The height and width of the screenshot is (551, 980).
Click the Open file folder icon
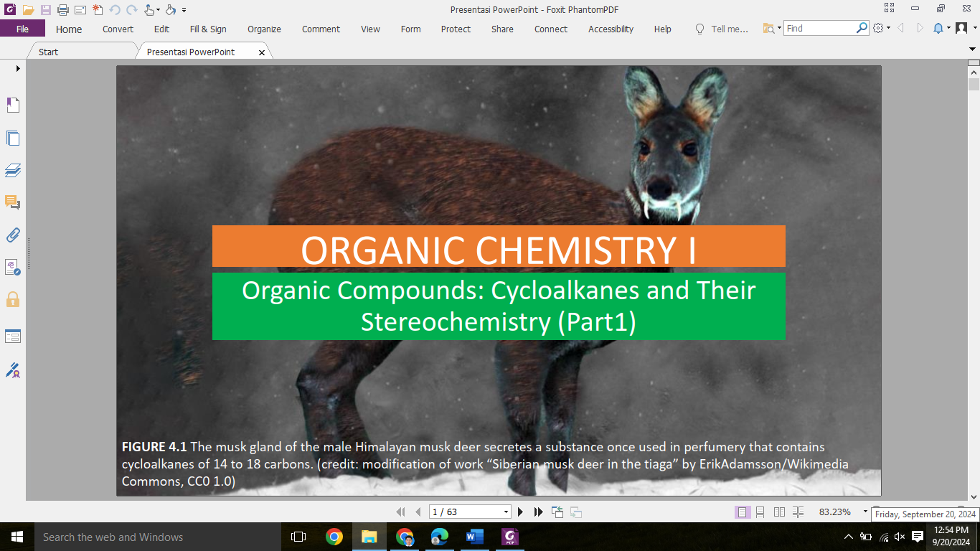28,10
